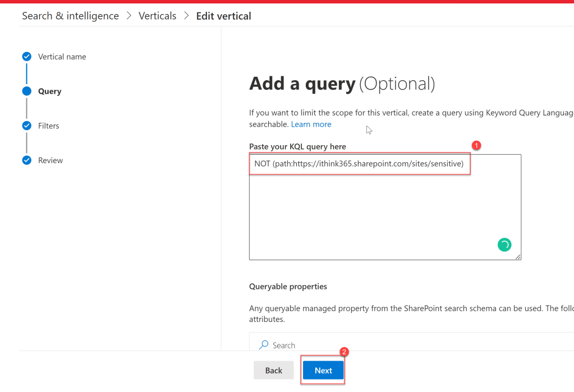Click the Review step checkmark icon
The image size is (574, 392).
(x=26, y=160)
